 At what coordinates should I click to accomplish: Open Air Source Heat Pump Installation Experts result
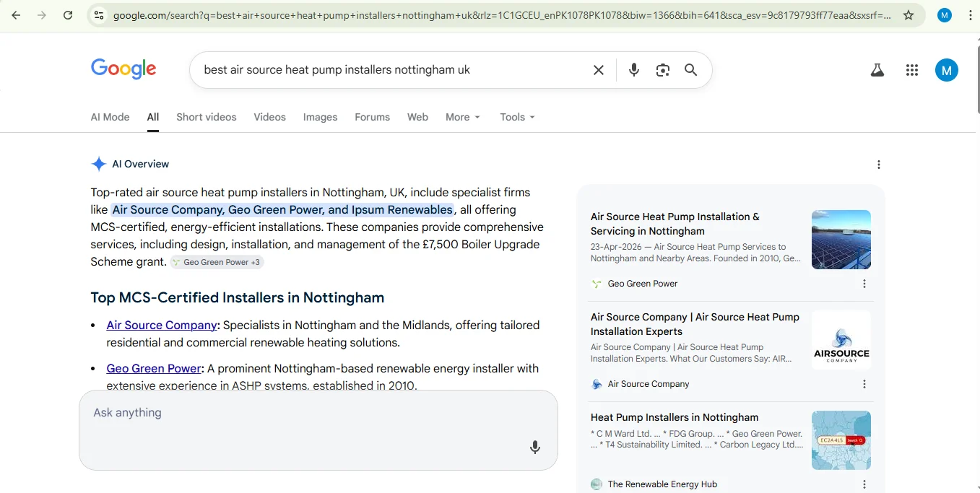pyautogui.click(x=695, y=324)
